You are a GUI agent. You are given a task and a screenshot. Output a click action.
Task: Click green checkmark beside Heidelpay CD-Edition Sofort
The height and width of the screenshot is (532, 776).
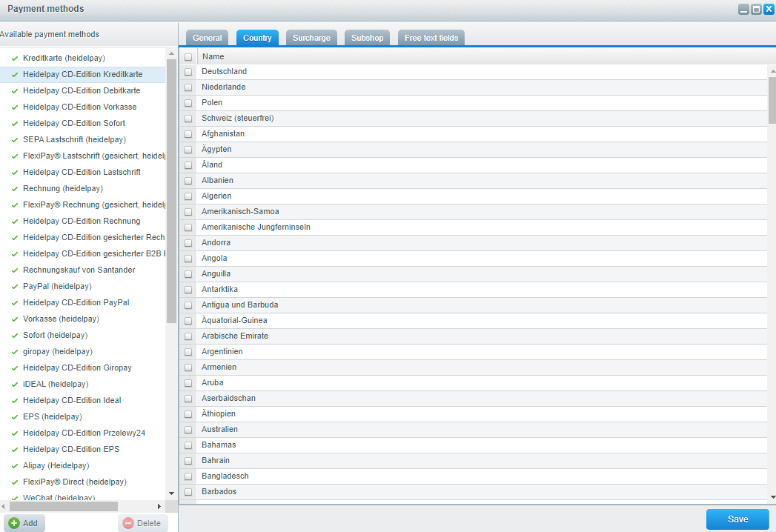pos(15,124)
